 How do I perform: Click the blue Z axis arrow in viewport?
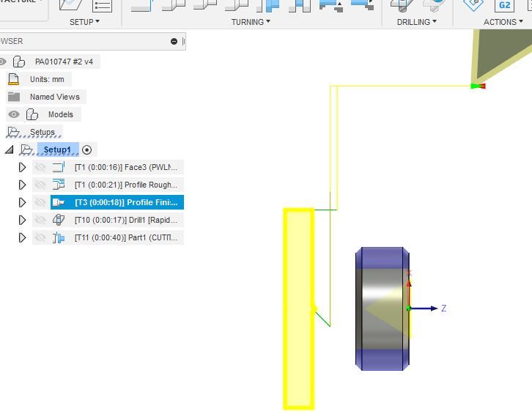pyautogui.click(x=425, y=308)
